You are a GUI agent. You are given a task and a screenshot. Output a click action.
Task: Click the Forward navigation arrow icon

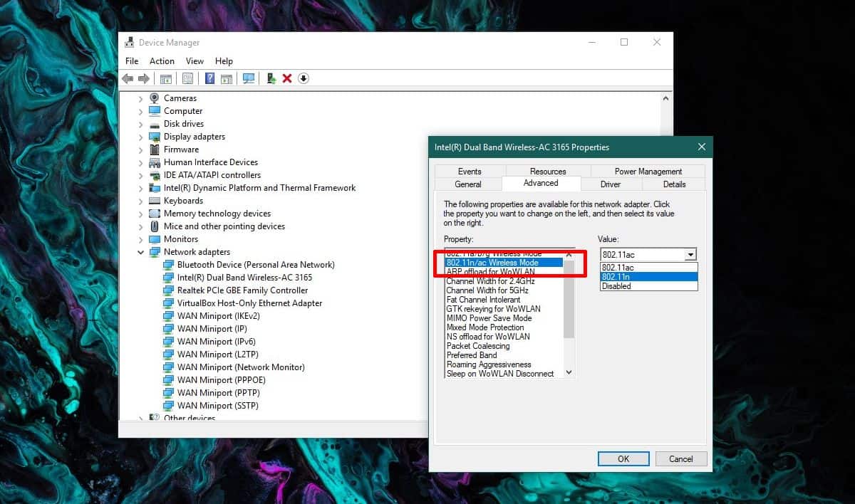click(144, 78)
